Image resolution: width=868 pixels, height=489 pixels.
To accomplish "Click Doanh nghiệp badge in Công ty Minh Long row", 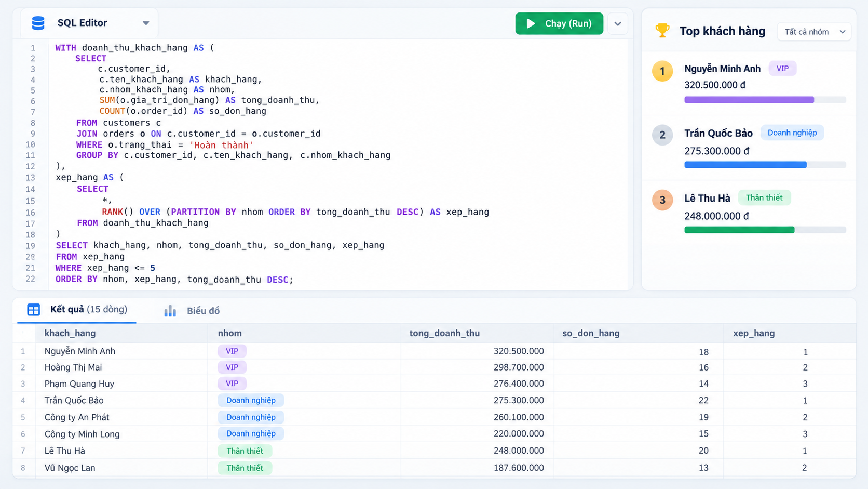I will coord(251,433).
